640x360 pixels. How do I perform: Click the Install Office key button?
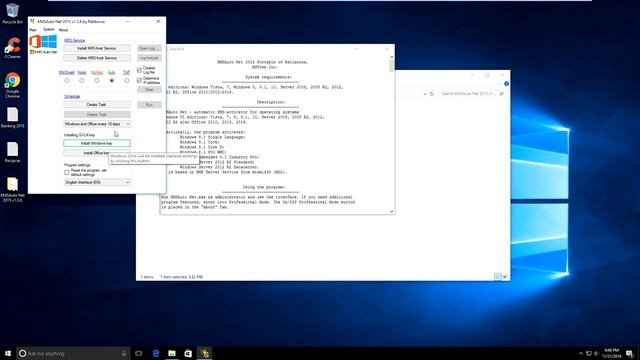pyautogui.click(x=97, y=153)
